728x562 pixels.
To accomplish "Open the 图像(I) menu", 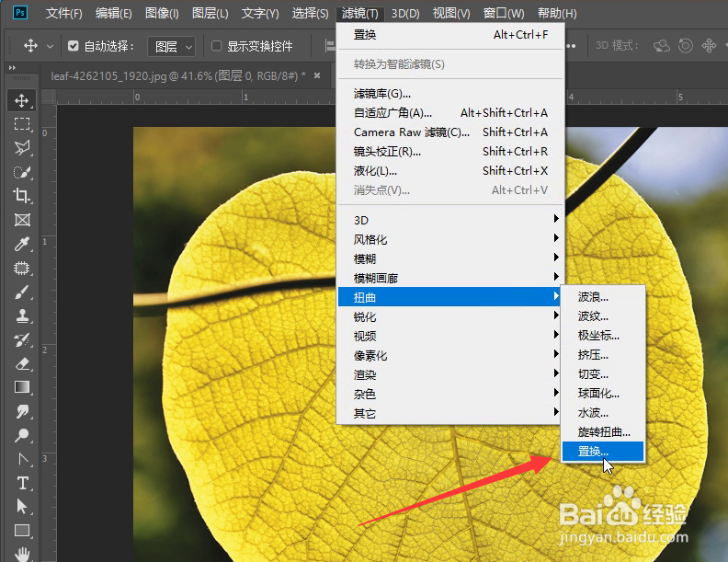I will 162,14.
